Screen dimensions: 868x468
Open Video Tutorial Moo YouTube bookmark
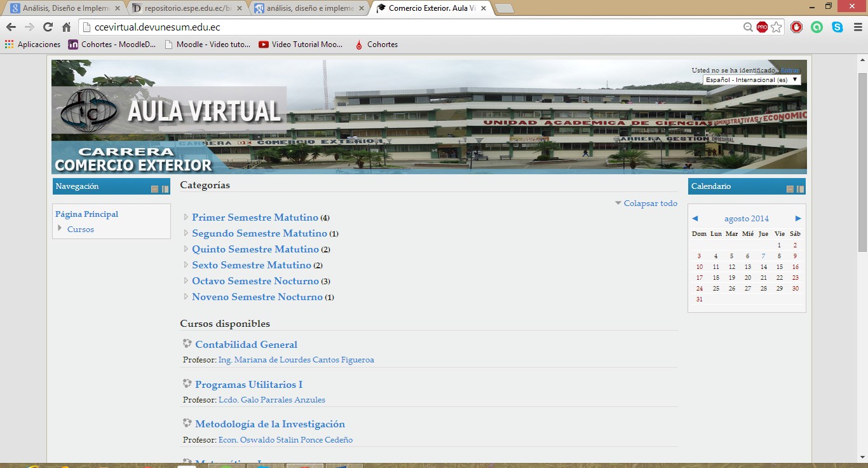click(x=301, y=45)
